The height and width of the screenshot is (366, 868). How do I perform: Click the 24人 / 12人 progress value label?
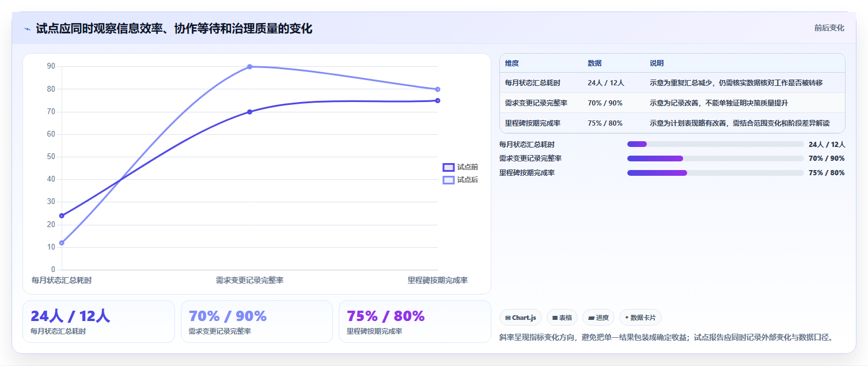point(827,144)
